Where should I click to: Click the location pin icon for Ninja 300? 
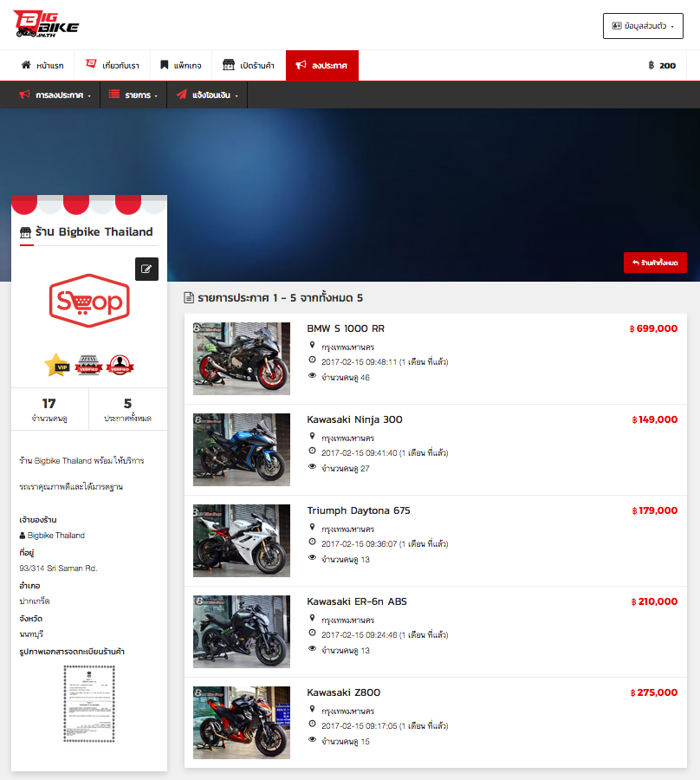[x=312, y=436]
